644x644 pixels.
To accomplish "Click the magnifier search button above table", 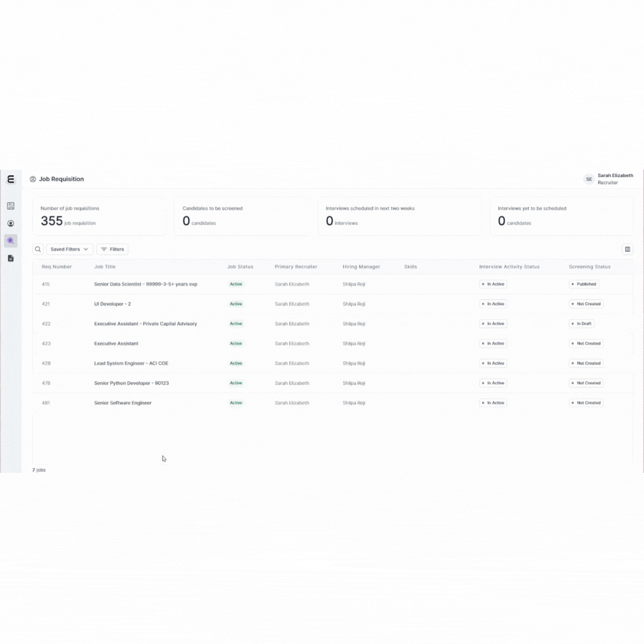I will 38,249.
